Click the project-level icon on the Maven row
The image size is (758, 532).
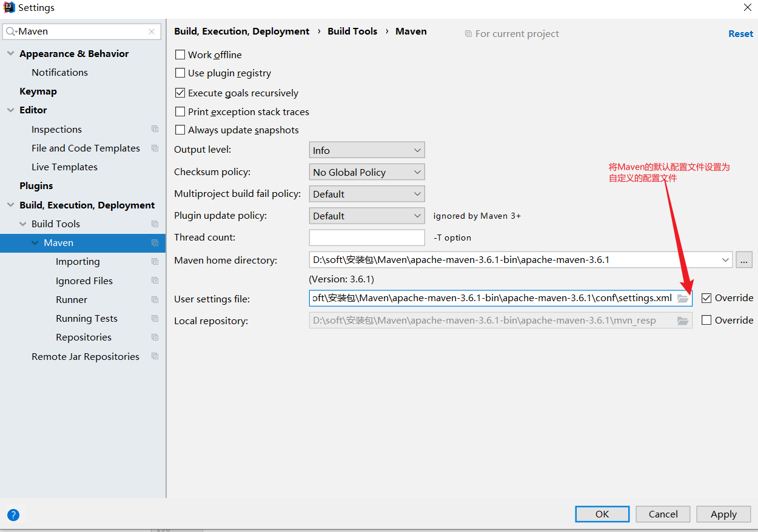point(155,242)
